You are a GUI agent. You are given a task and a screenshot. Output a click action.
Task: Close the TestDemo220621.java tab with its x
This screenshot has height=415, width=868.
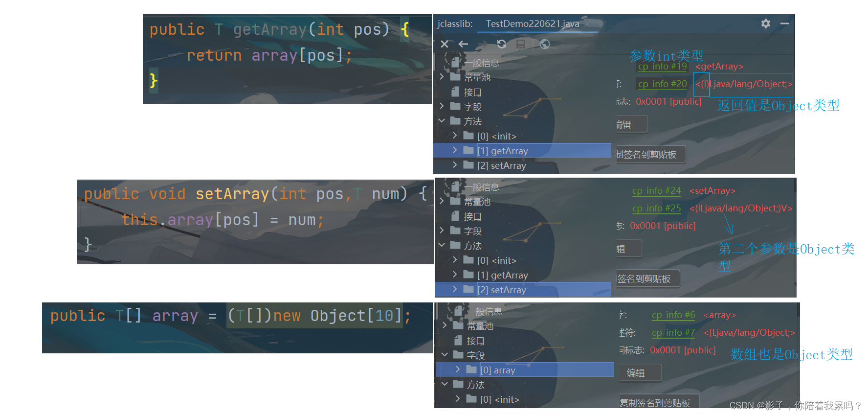click(587, 23)
